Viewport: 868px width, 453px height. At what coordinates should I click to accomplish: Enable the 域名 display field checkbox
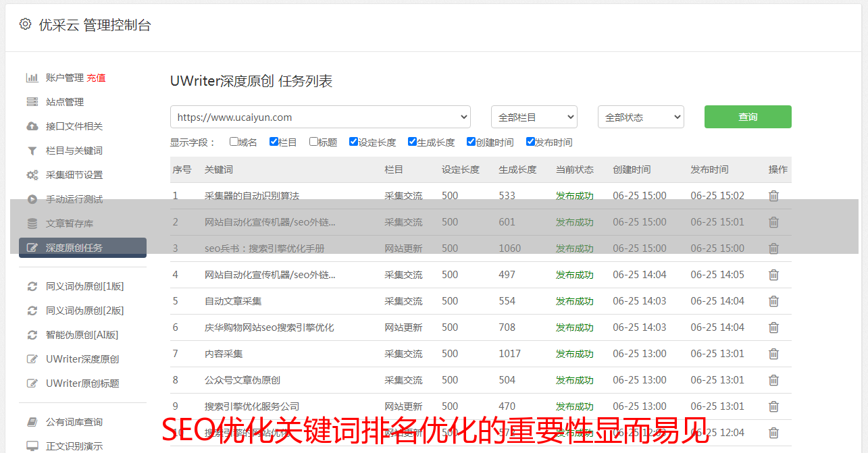(234, 142)
